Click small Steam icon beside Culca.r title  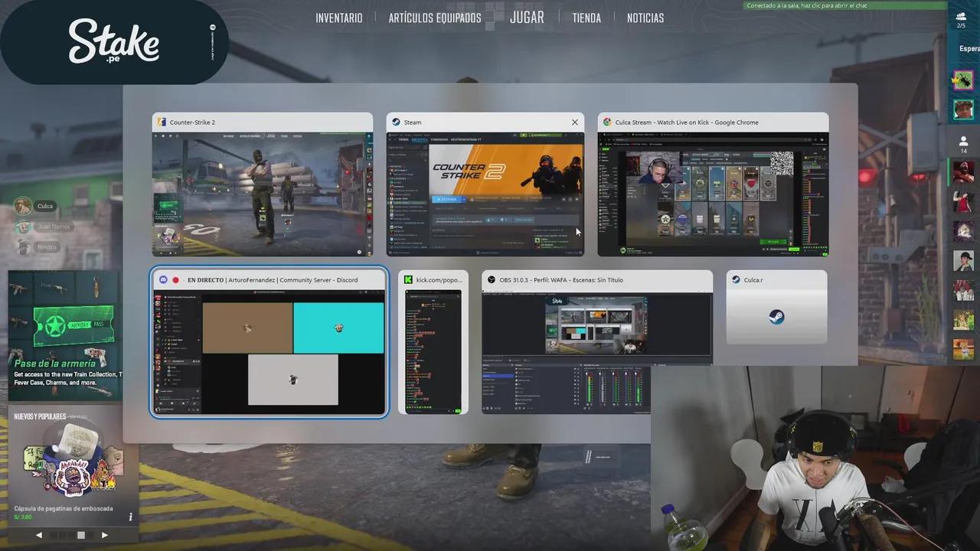click(736, 280)
